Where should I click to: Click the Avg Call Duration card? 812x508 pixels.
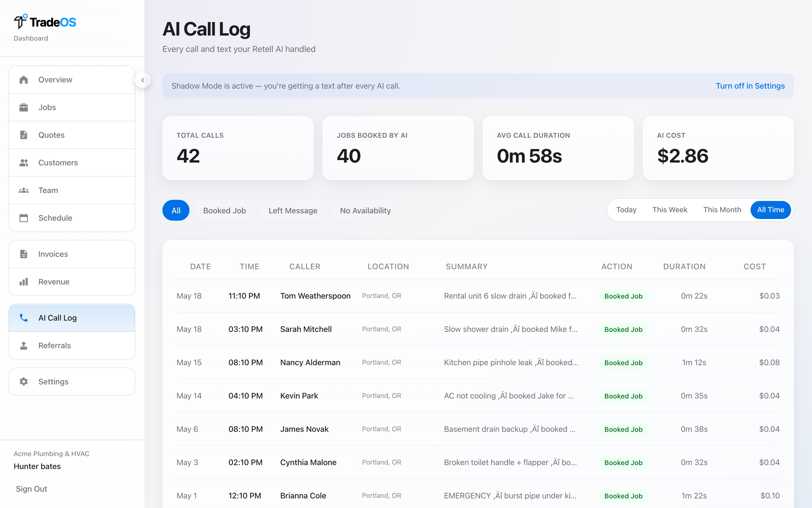click(558, 148)
